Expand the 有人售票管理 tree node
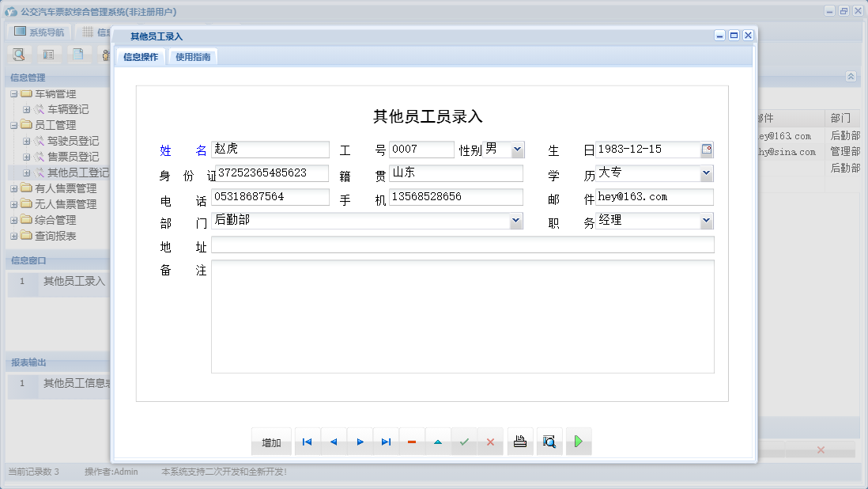 coord(15,188)
